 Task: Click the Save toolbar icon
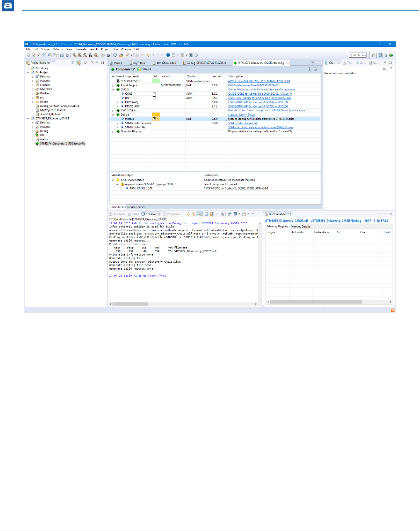62,55
